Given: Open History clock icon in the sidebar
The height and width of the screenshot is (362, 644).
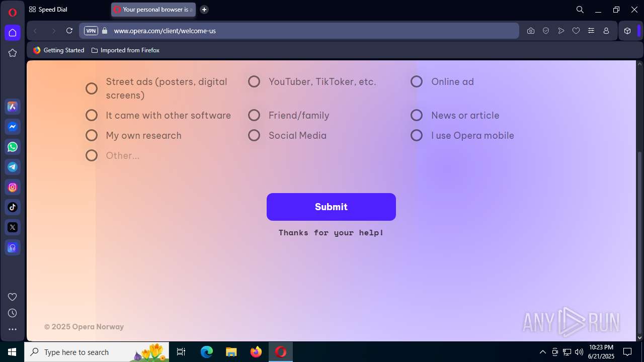Looking at the screenshot, I should (x=13, y=313).
